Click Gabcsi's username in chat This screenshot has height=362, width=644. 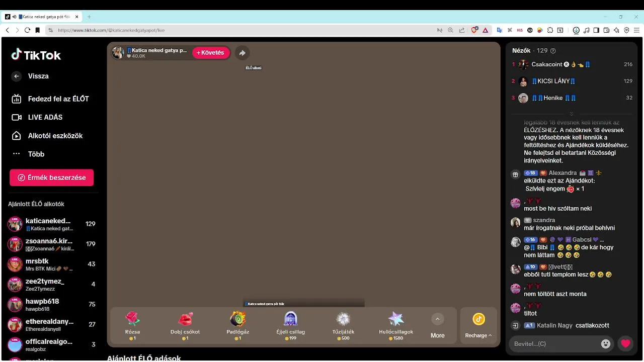pos(581,240)
